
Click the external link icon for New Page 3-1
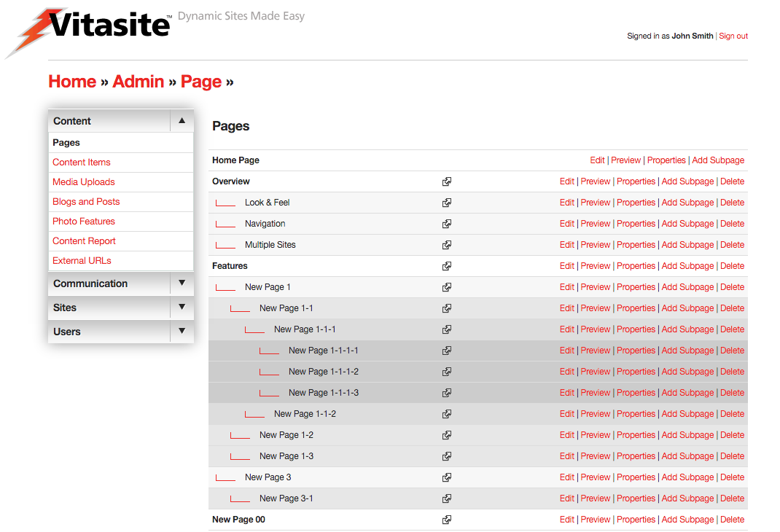(x=447, y=498)
